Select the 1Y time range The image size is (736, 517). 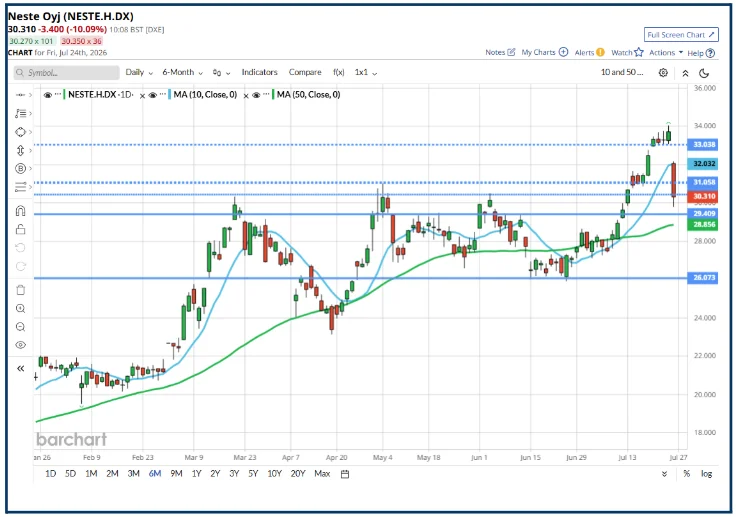coord(197,474)
